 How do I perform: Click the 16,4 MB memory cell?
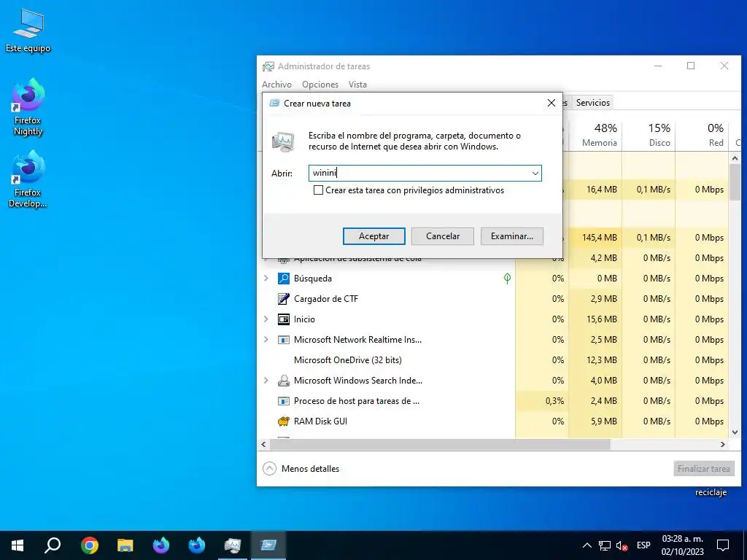tap(595, 190)
